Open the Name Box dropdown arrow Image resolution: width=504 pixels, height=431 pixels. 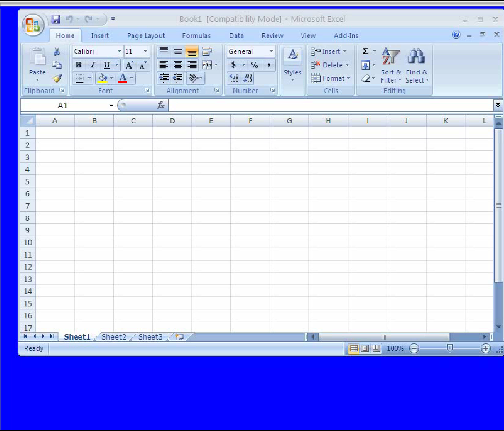point(111,106)
